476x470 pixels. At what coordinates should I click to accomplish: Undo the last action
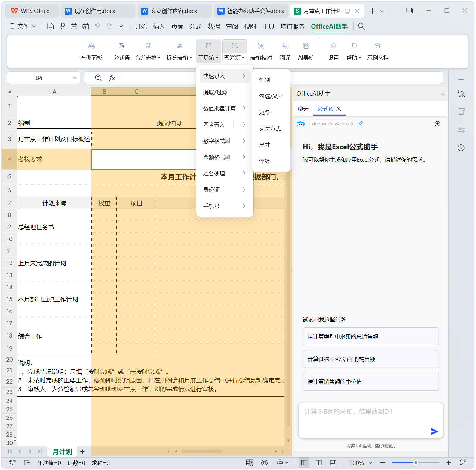pos(97,26)
